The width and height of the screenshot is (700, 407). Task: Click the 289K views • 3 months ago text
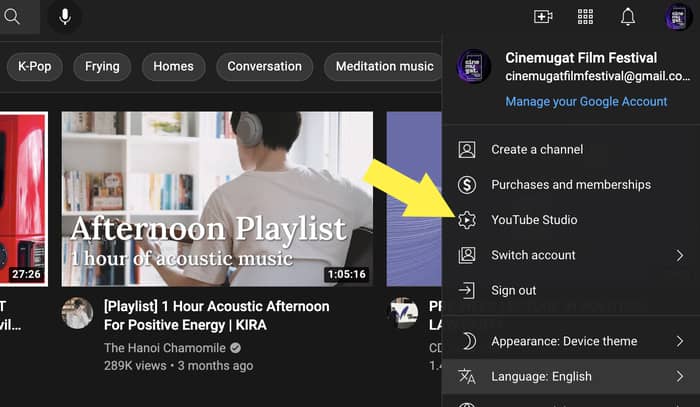click(x=179, y=365)
